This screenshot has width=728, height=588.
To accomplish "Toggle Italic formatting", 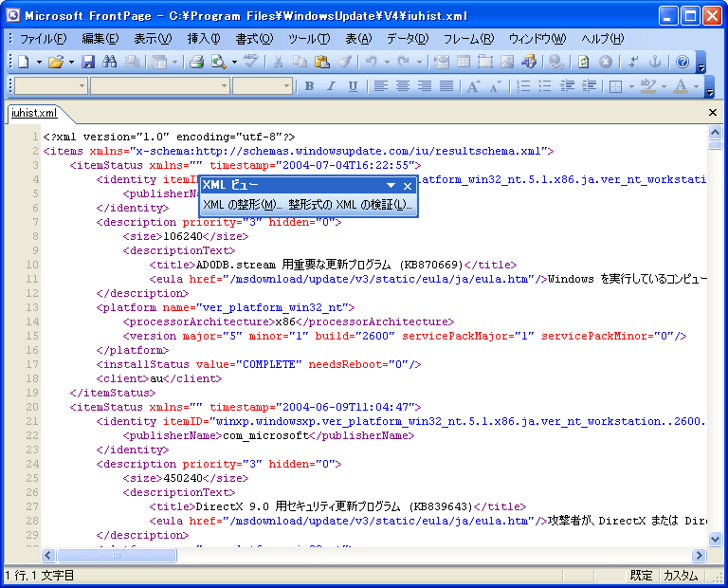I will point(331,86).
